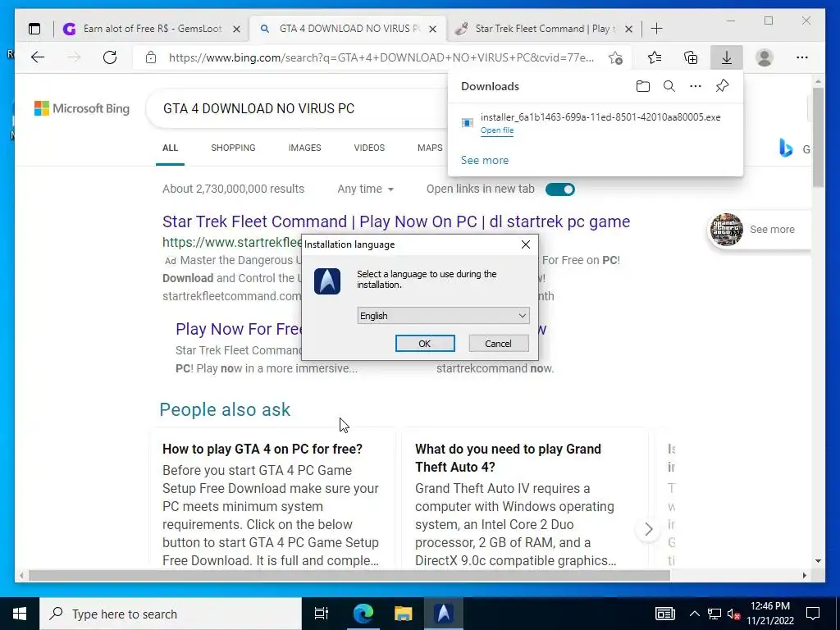Open the notification center icon
840x630 pixels.
click(813, 614)
